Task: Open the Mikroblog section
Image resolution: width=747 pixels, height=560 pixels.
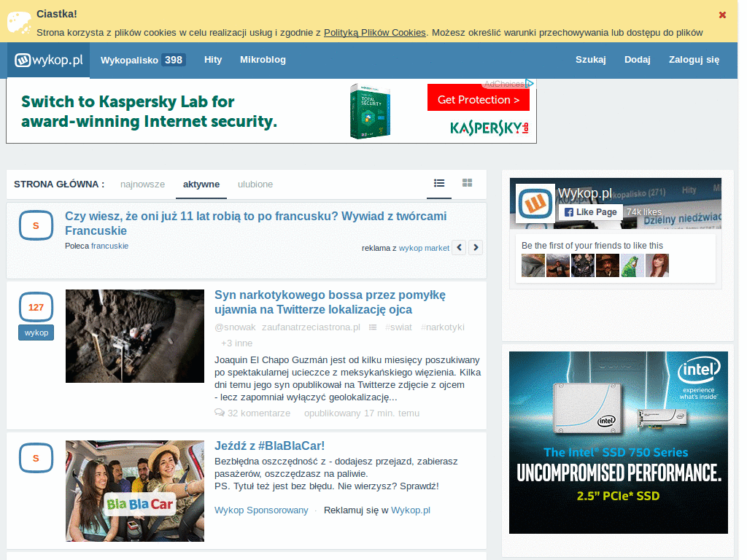Action: coord(263,60)
